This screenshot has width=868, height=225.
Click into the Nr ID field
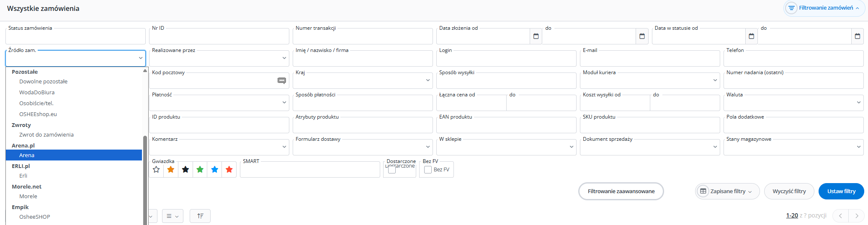tap(219, 36)
